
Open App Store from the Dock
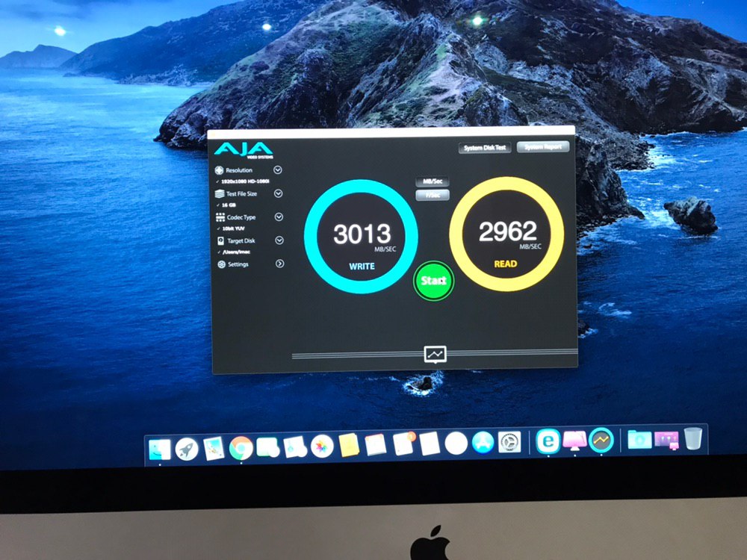[483, 443]
